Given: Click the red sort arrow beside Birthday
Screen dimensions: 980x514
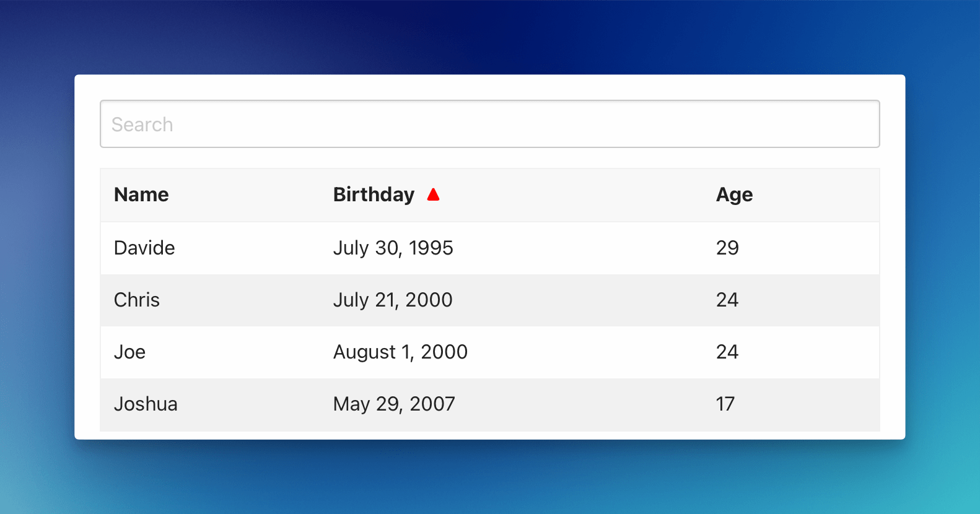Looking at the screenshot, I should point(433,195).
